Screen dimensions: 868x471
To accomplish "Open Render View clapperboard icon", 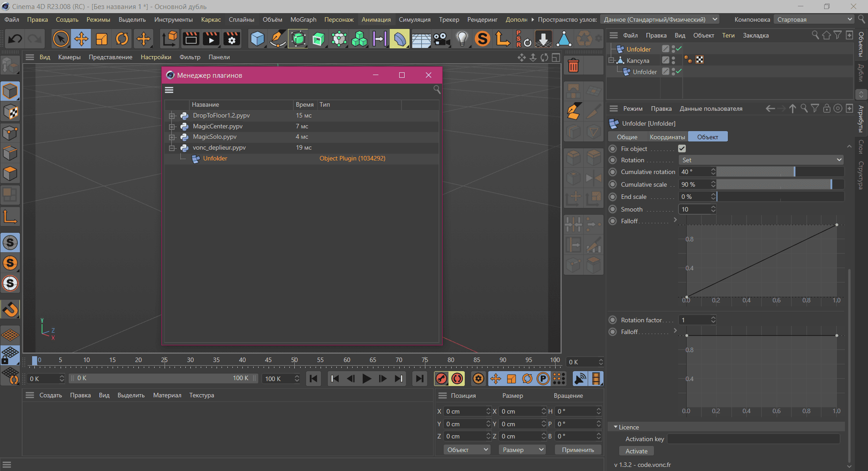I will click(190, 39).
